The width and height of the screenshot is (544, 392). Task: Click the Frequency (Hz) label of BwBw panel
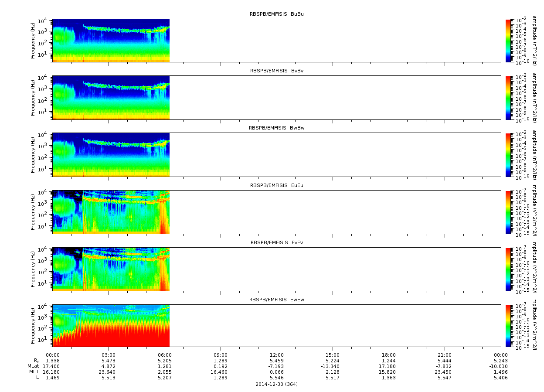point(33,154)
